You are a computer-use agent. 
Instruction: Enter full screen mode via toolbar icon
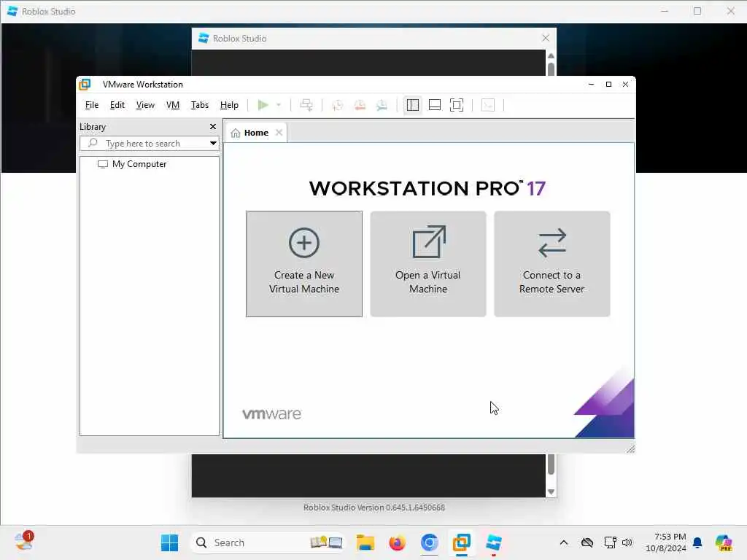click(x=457, y=105)
